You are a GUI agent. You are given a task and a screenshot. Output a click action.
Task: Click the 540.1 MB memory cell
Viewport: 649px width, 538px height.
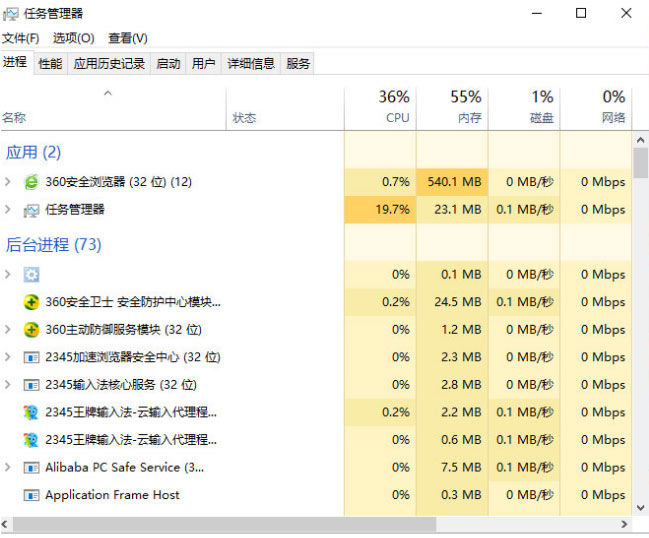pos(452,182)
